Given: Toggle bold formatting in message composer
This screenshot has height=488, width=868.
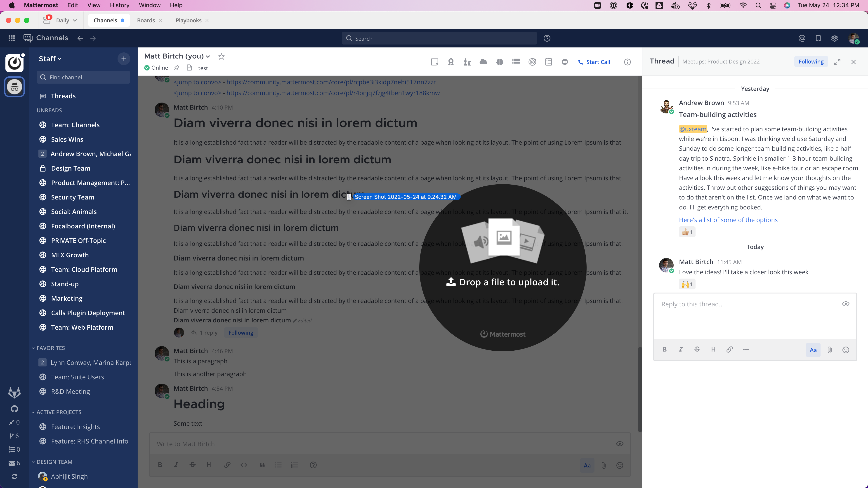Looking at the screenshot, I should [x=160, y=465].
